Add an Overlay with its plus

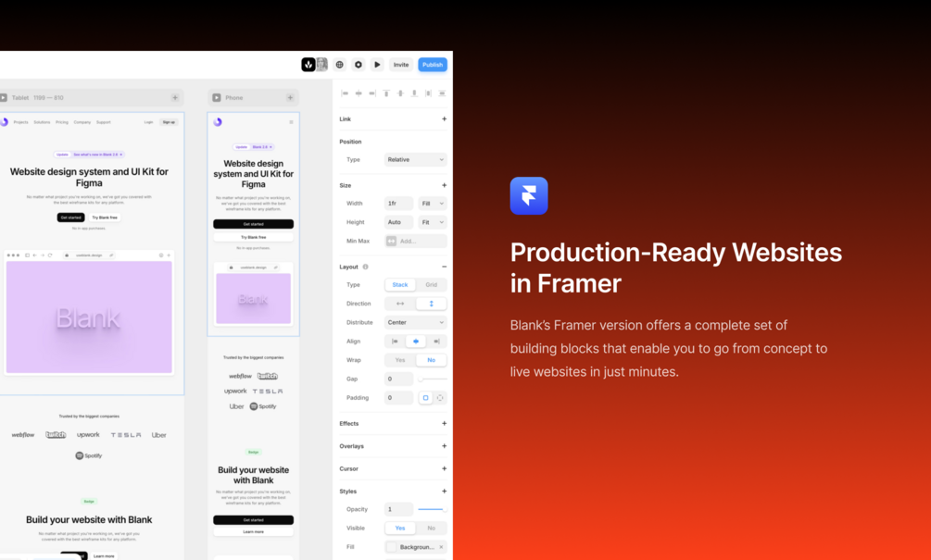coord(444,446)
